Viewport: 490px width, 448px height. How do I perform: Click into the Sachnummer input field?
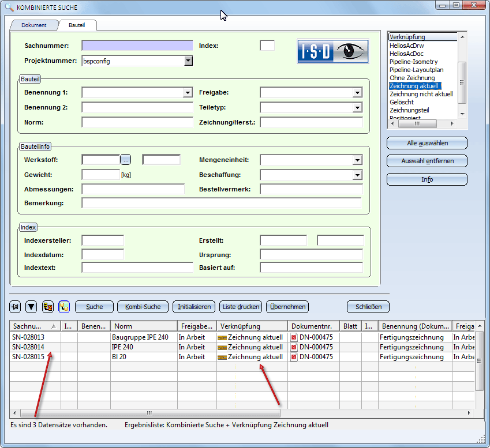tap(137, 46)
